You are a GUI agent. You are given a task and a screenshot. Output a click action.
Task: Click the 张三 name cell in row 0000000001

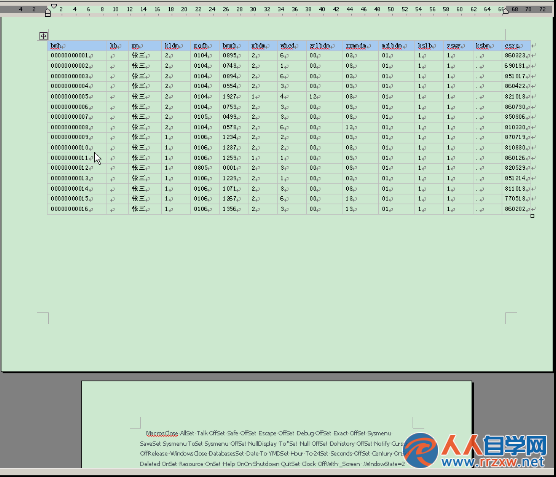pyautogui.click(x=145, y=55)
